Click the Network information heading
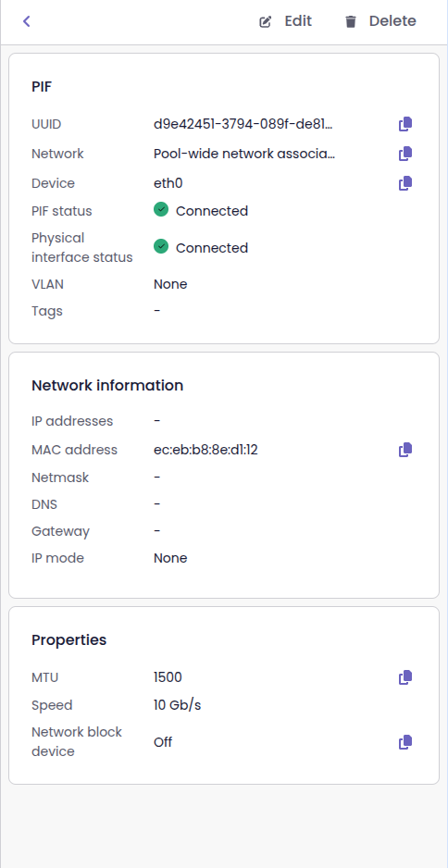 107,385
